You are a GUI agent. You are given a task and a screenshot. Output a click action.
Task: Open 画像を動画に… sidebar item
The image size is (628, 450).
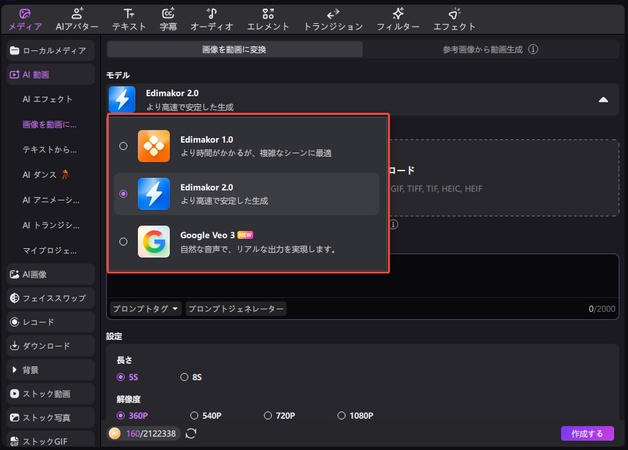click(49, 125)
